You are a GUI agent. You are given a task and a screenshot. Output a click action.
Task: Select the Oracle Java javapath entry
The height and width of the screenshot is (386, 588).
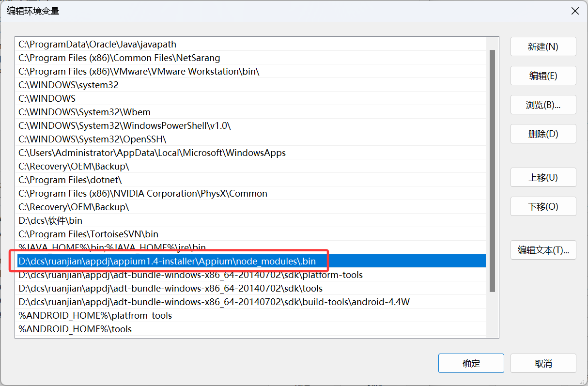(250, 44)
